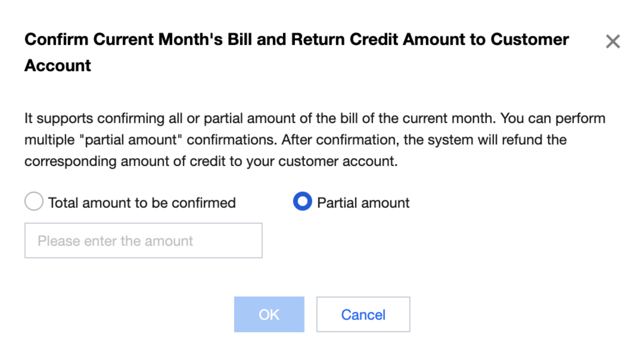
Task: Confirm the bill with the OK button
Action: [269, 314]
